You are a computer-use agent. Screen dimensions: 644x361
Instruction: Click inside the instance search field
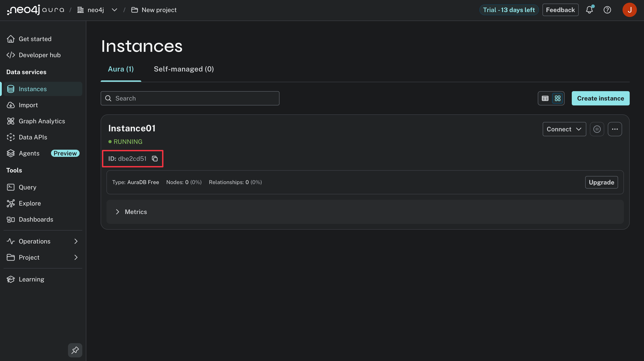pyautogui.click(x=190, y=98)
